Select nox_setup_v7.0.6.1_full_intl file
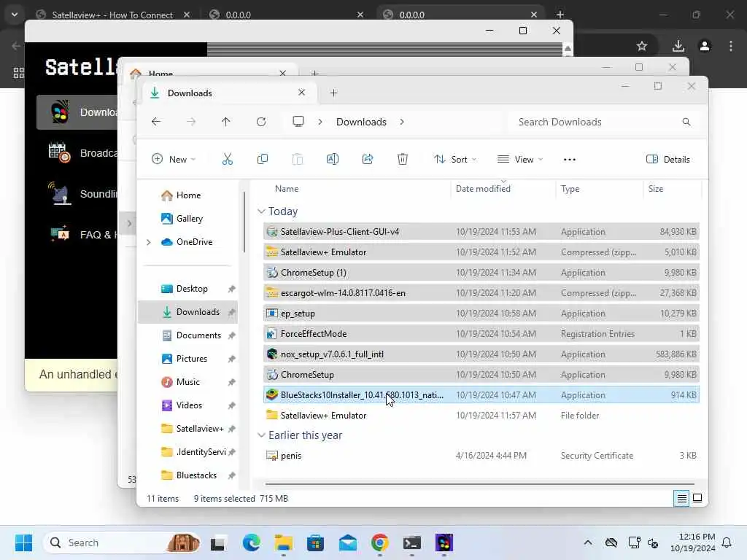This screenshot has width=747, height=560. click(481, 354)
